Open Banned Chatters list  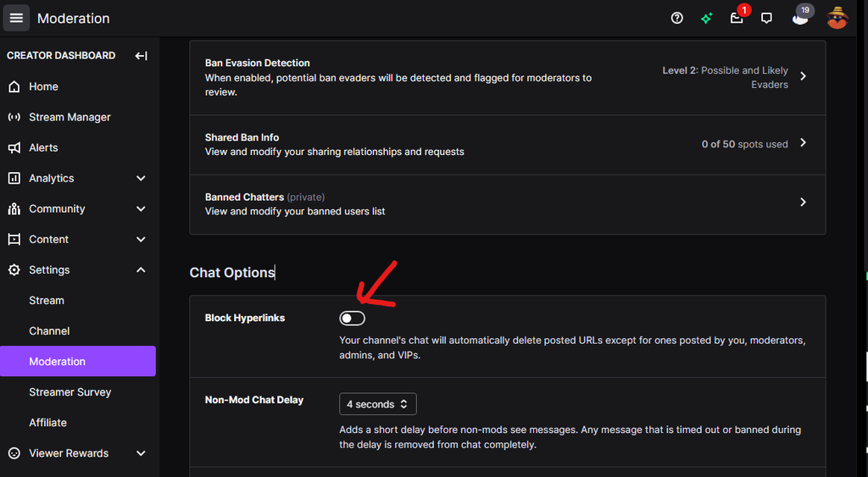coord(507,203)
